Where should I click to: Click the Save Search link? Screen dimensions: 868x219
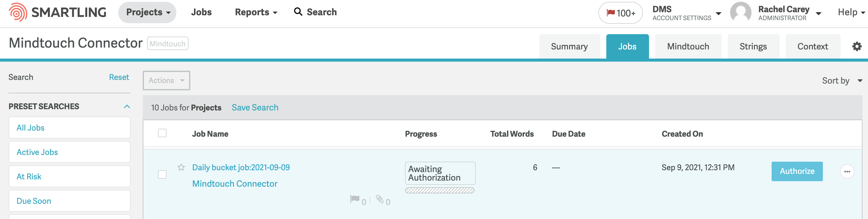point(255,107)
